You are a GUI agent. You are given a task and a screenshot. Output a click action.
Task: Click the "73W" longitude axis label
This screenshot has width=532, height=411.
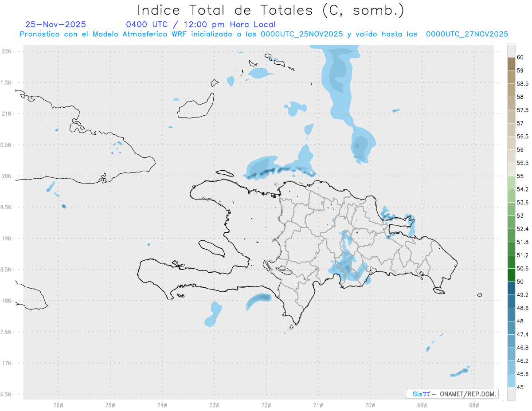coord(214,405)
